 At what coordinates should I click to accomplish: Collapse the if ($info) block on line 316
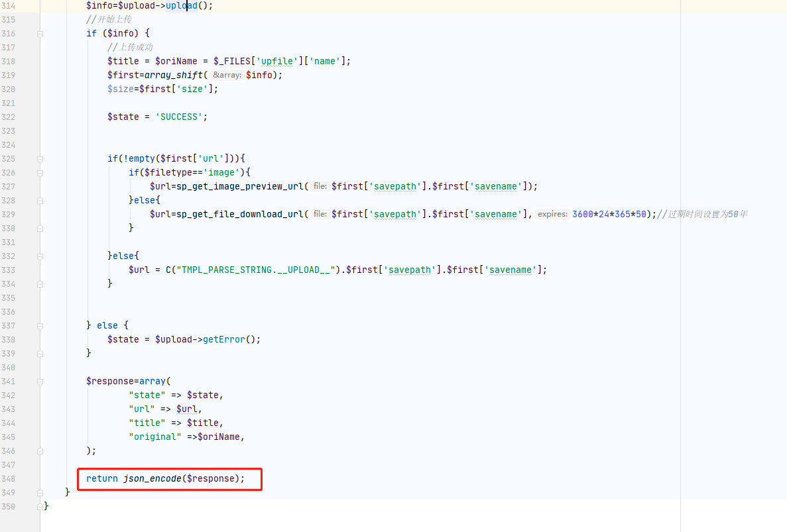[40, 34]
